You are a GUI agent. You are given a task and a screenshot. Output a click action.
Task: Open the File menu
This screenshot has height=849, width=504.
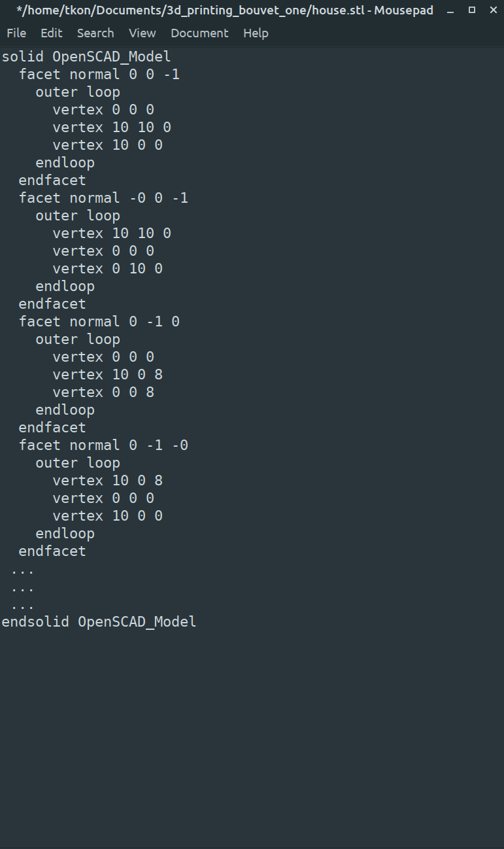pos(16,33)
